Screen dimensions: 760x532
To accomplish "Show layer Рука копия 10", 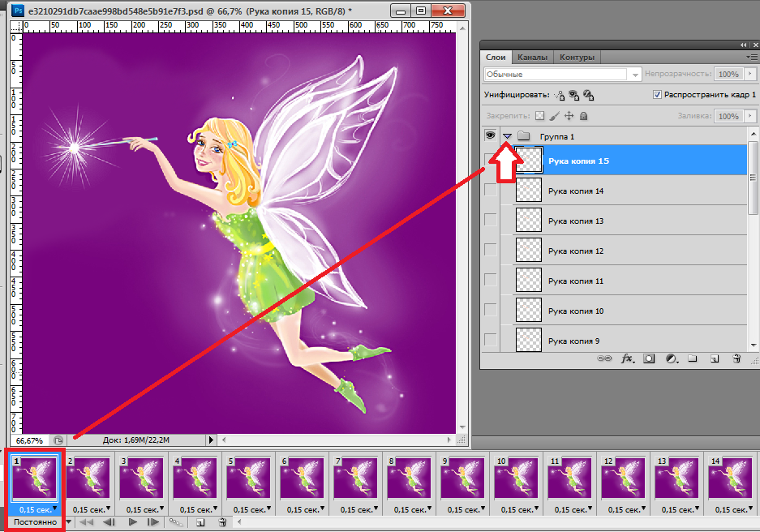I will coord(491,311).
